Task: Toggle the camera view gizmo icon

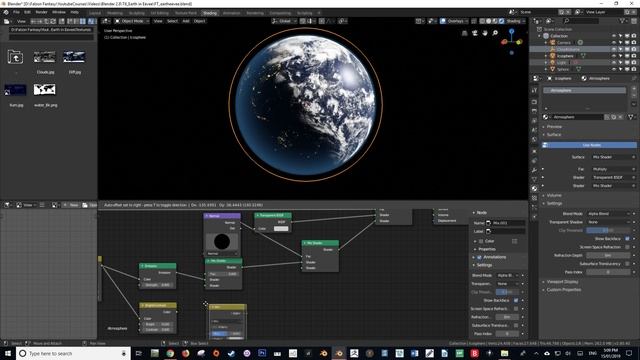Action: [x=475, y=33]
